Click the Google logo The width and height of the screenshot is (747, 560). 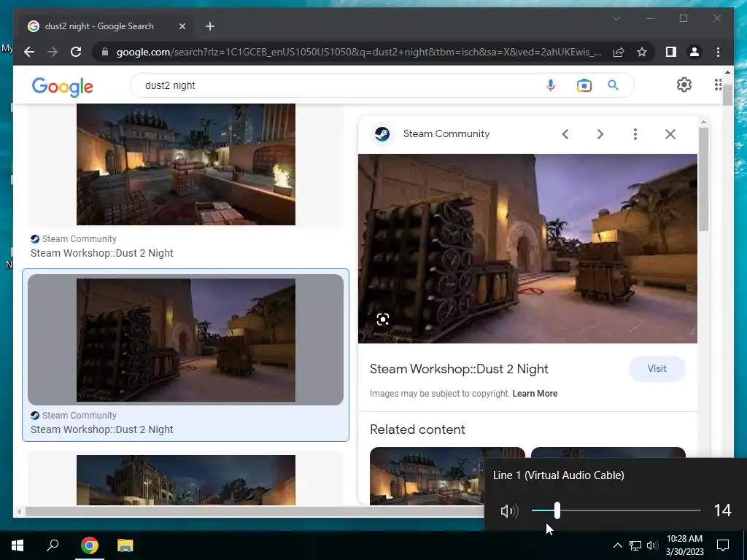point(63,86)
